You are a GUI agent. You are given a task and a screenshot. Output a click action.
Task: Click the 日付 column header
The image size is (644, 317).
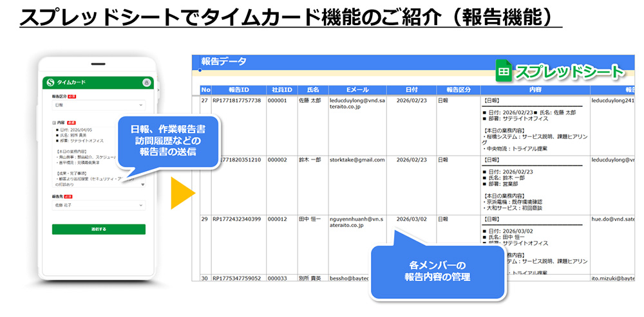pyautogui.click(x=411, y=90)
